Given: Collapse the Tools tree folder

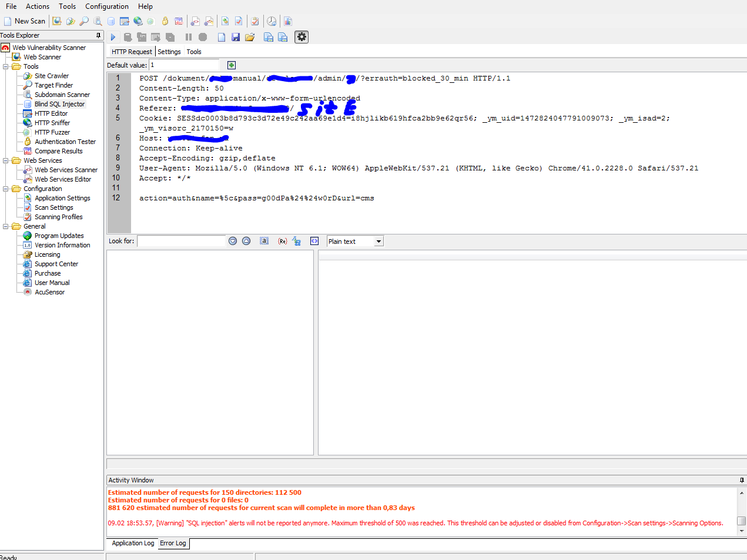Looking at the screenshot, I should click(6, 66).
